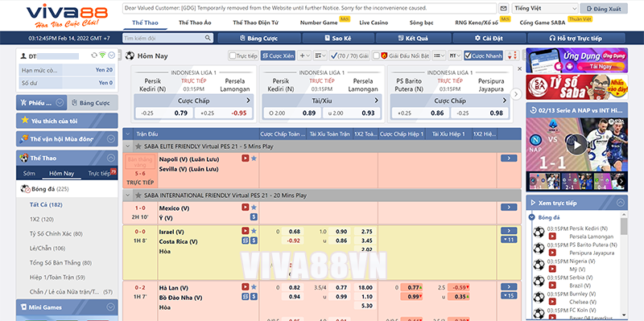Open Number Game tab

coord(319,23)
